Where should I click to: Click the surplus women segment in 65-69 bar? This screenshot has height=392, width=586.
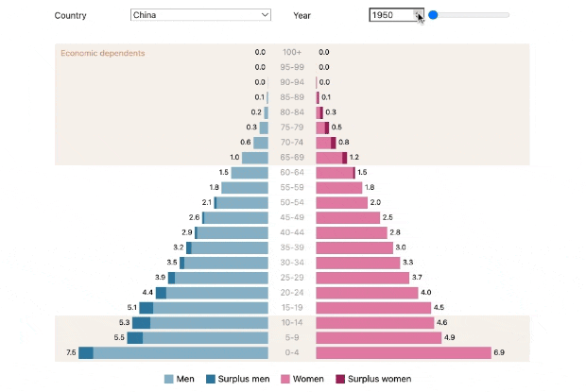pyautogui.click(x=345, y=158)
